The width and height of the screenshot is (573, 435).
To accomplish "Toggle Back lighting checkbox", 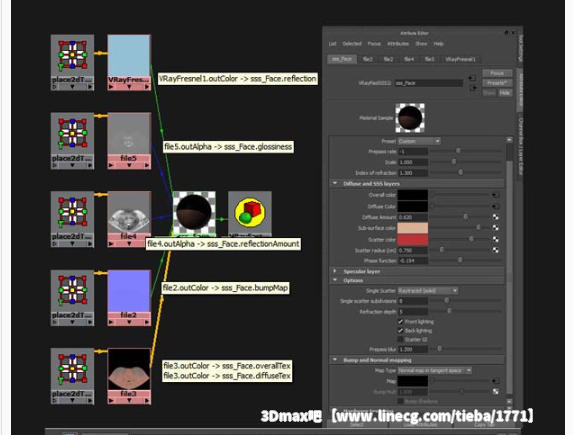I will point(401,330).
